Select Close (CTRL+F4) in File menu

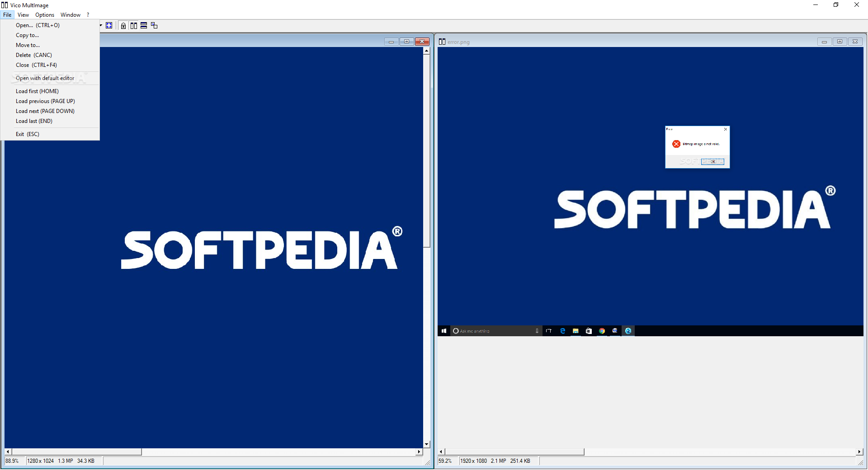tap(50, 65)
